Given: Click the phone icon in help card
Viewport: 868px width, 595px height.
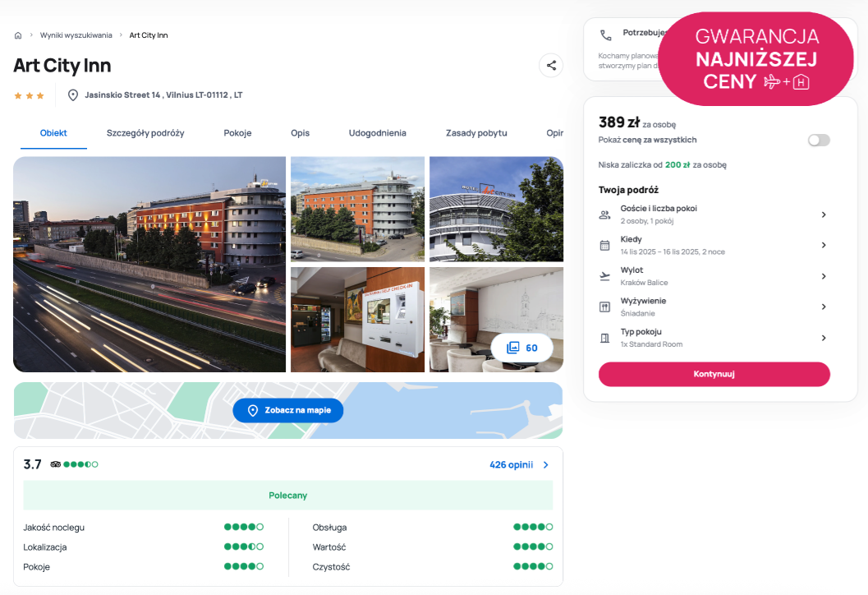Looking at the screenshot, I should [x=606, y=35].
